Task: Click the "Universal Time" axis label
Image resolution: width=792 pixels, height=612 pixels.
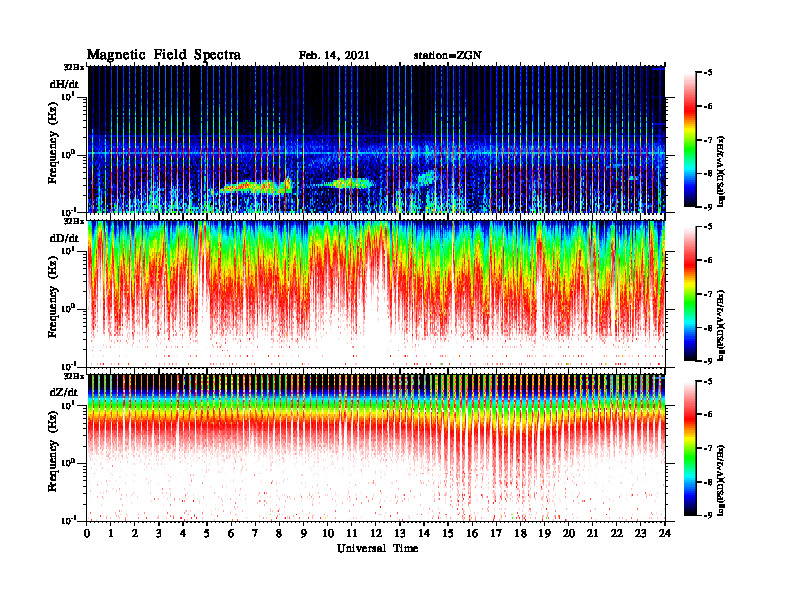Action: coord(377,548)
